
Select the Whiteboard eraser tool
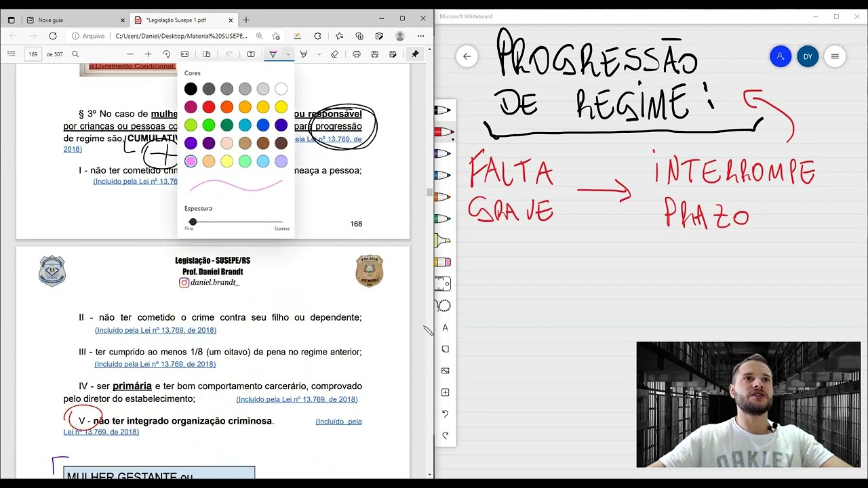443,262
